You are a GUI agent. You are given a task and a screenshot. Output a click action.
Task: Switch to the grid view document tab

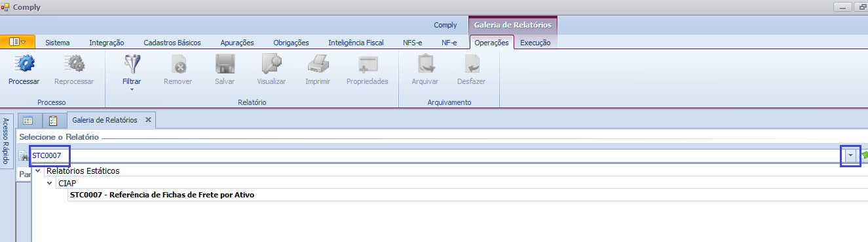click(x=28, y=121)
